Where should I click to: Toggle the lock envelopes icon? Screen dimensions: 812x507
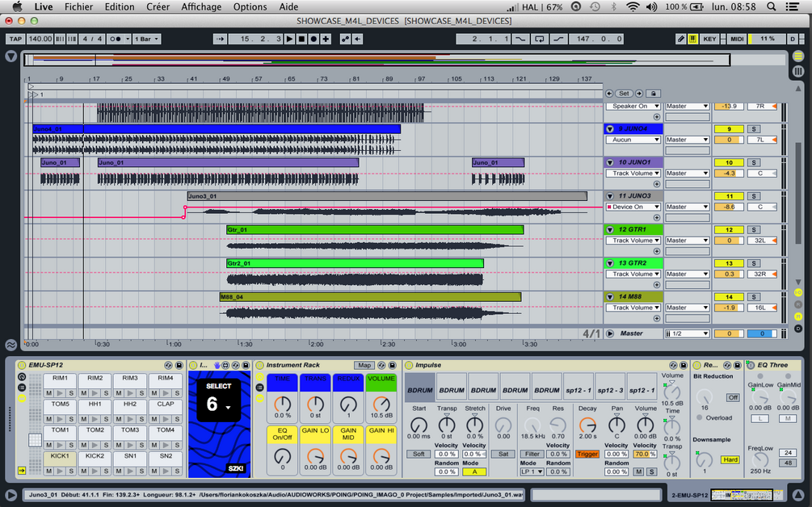(x=654, y=94)
